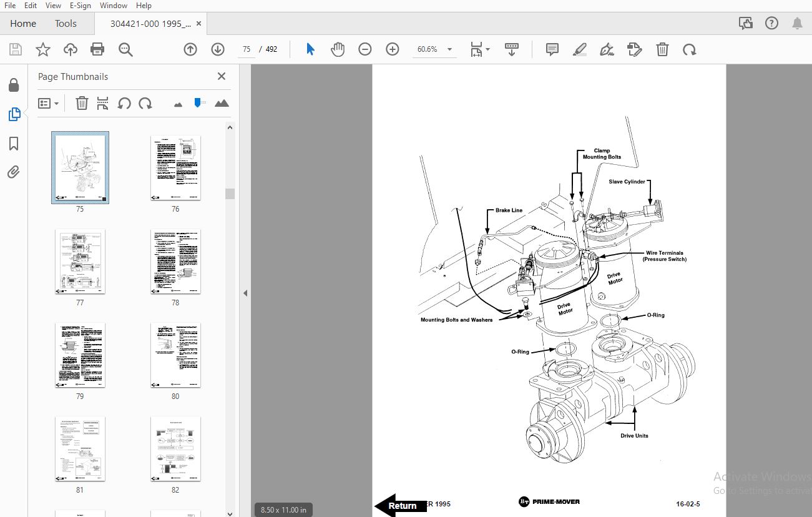Screen dimensions: 812x517
Task: Close the 304421-000 document tab
Action: 199,24
